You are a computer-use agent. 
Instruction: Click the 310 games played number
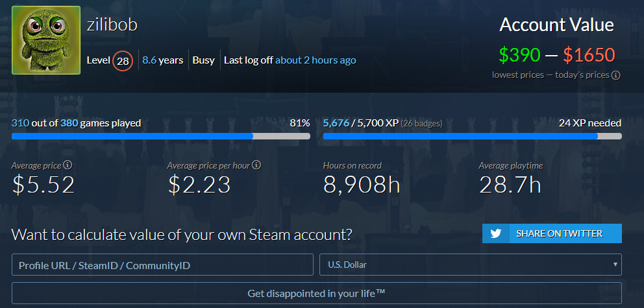pos(20,123)
